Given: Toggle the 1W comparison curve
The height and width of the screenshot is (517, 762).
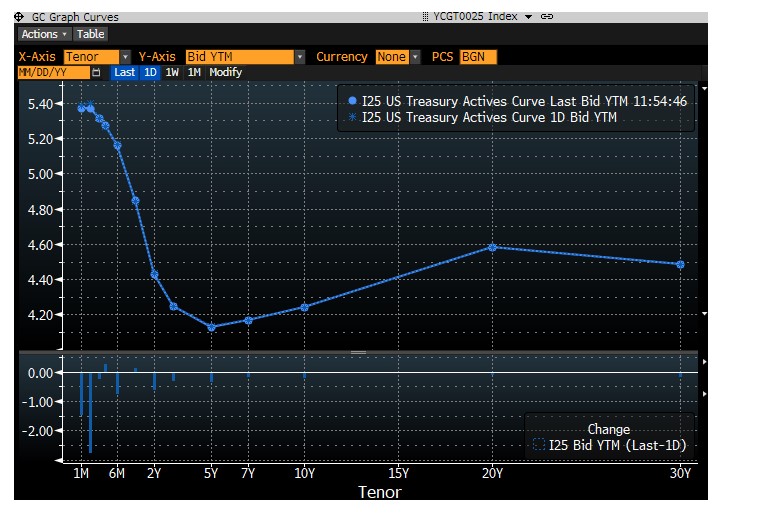Looking at the screenshot, I should pyautogui.click(x=172, y=72).
